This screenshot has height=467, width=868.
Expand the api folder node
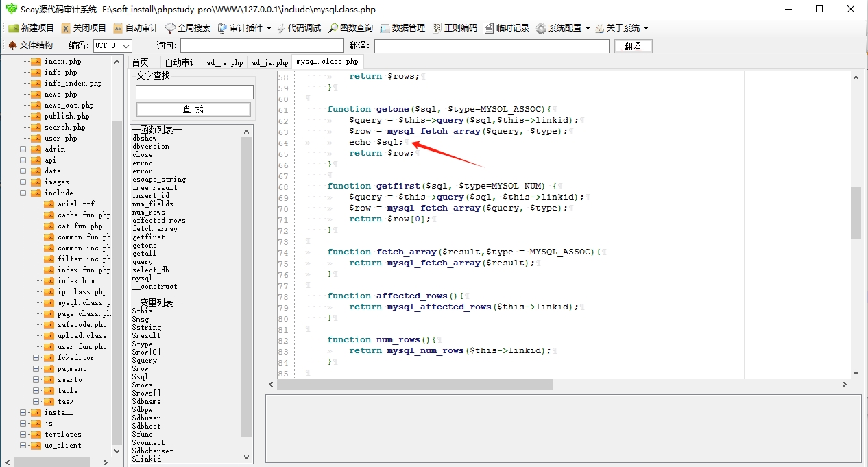point(23,160)
